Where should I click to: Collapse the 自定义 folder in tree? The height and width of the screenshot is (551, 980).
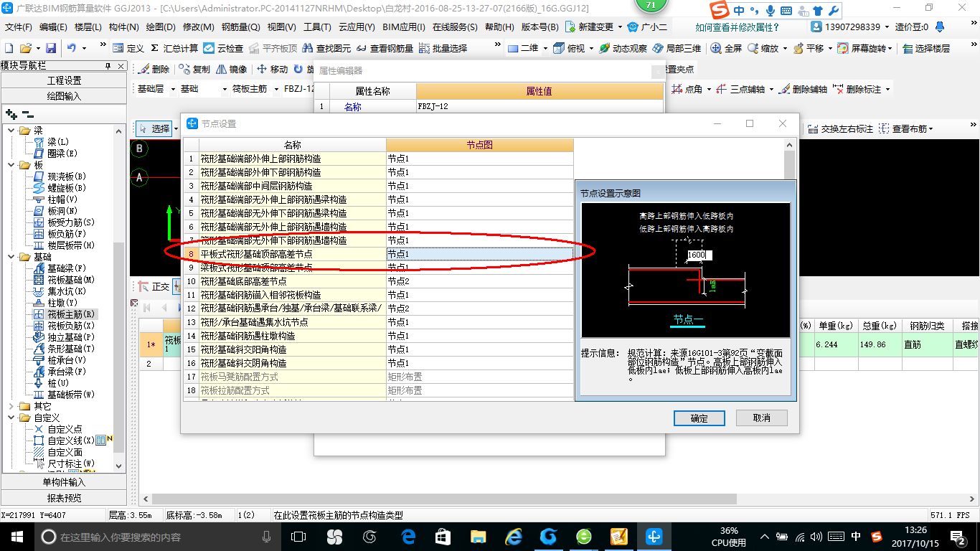[11, 418]
